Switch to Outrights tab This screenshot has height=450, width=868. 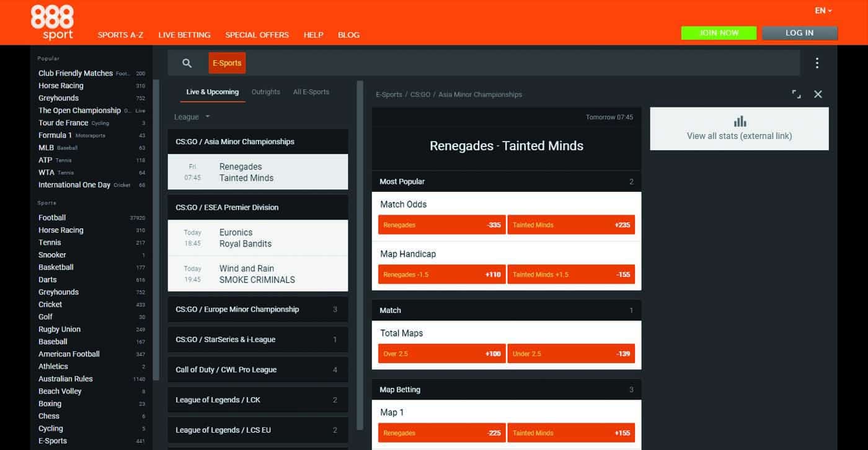(266, 92)
